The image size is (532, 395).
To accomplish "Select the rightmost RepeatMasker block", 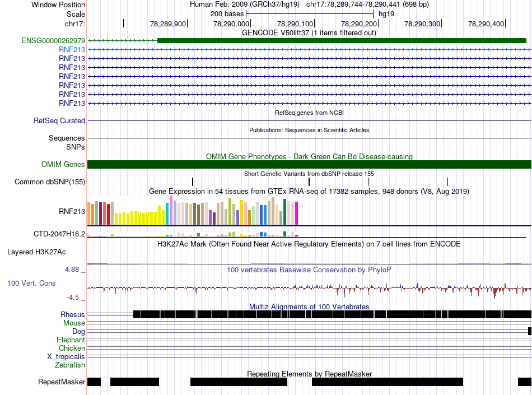I will coord(525,382).
